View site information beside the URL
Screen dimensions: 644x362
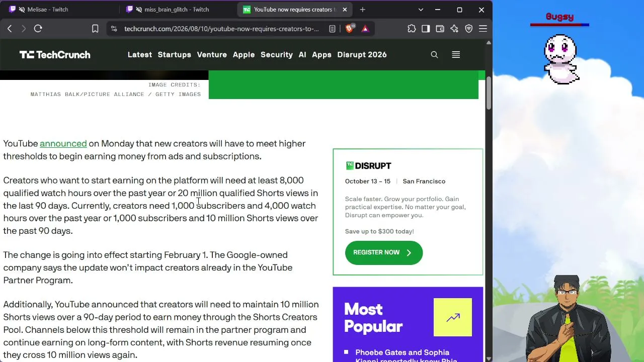pyautogui.click(x=114, y=29)
